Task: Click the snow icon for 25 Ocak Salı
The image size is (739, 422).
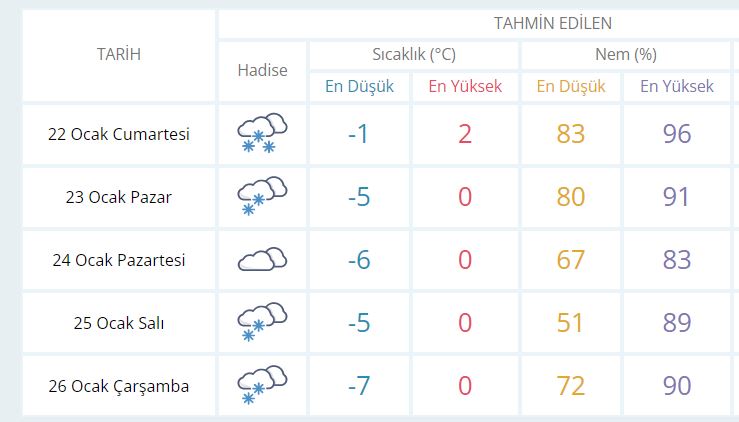Action: [x=262, y=322]
